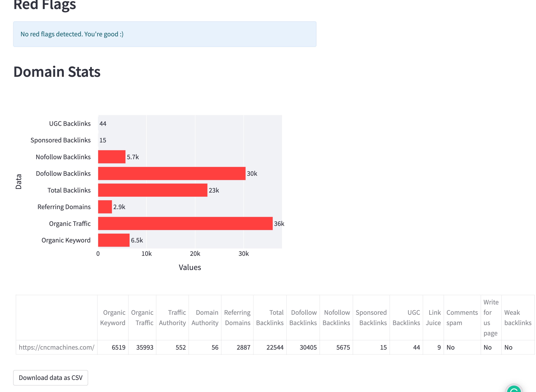Click the https://cncmachines.com/ table cell
Viewport: 536px width, 392px height.
56,347
